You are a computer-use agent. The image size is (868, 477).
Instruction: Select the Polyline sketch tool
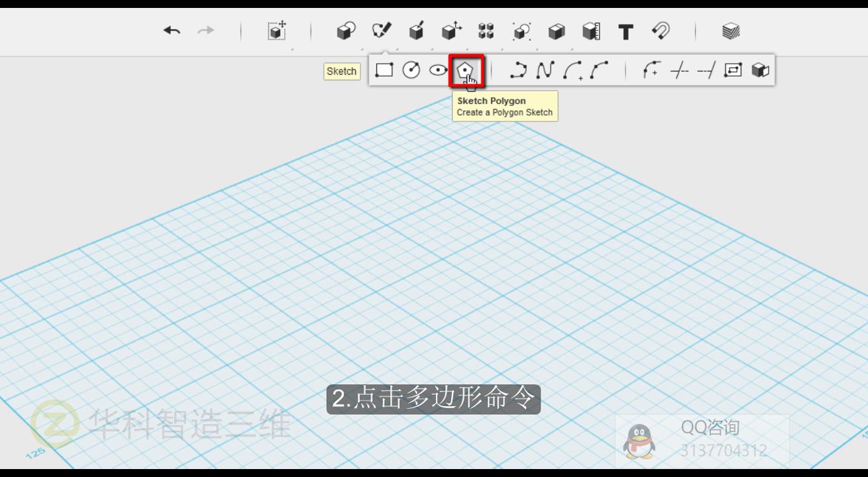[x=519, y=70]
